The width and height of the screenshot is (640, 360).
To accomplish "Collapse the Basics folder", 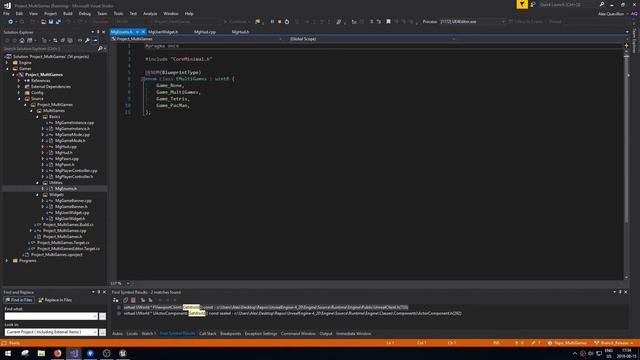I will pos(37,117).
